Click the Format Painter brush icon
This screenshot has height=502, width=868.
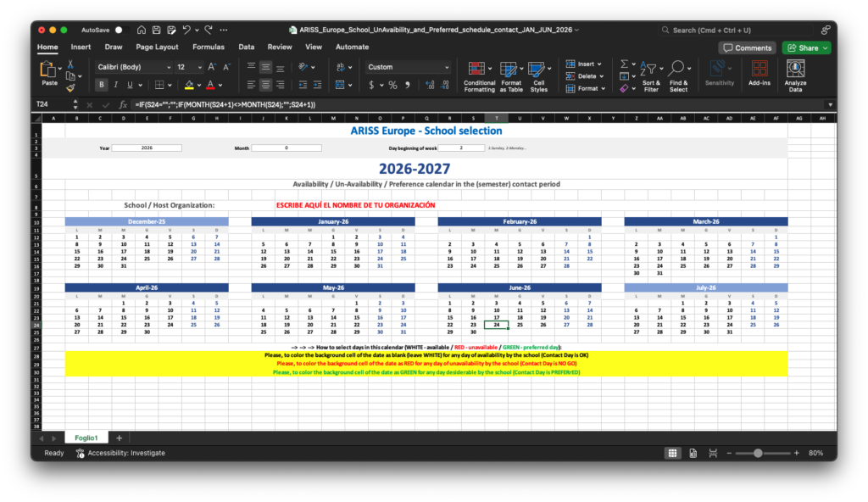pyautogui.click(x=70, y=87)
